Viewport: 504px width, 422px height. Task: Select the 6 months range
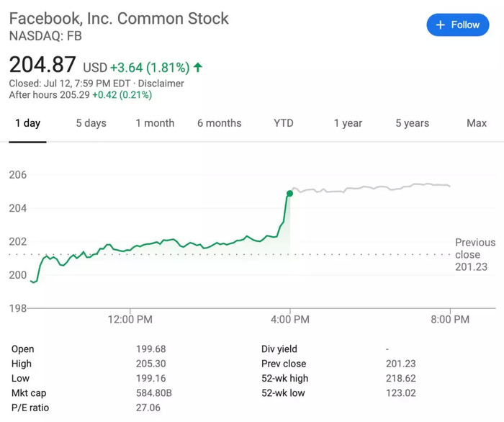220,123
